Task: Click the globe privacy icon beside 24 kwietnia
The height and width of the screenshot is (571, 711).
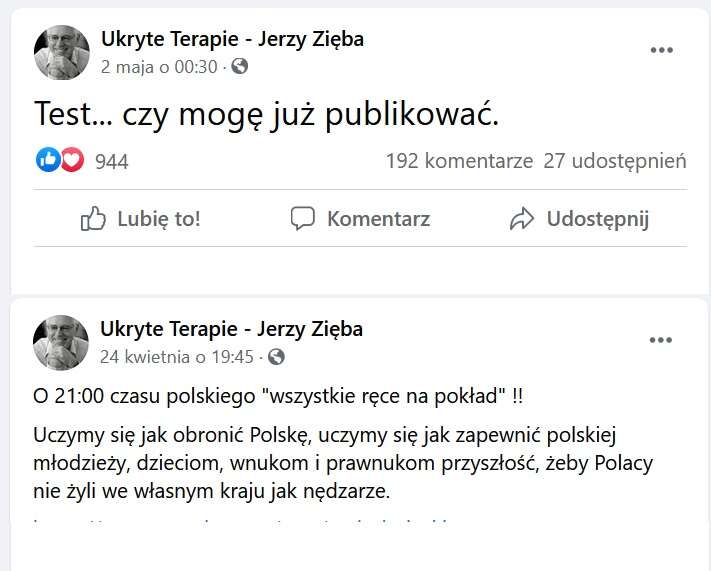Action: (277, 356)
